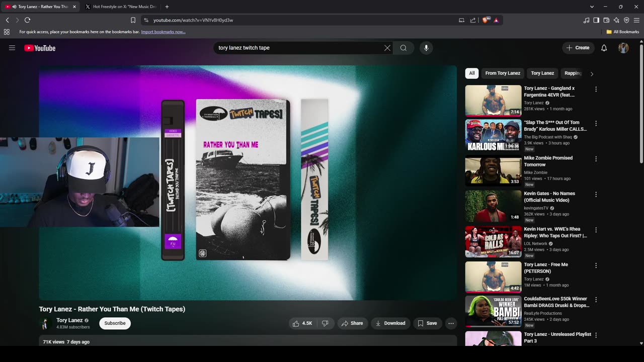Open Brave Rewards triangle icon
This screenshot has width=644, height=362.
click(x=496, y=20)
